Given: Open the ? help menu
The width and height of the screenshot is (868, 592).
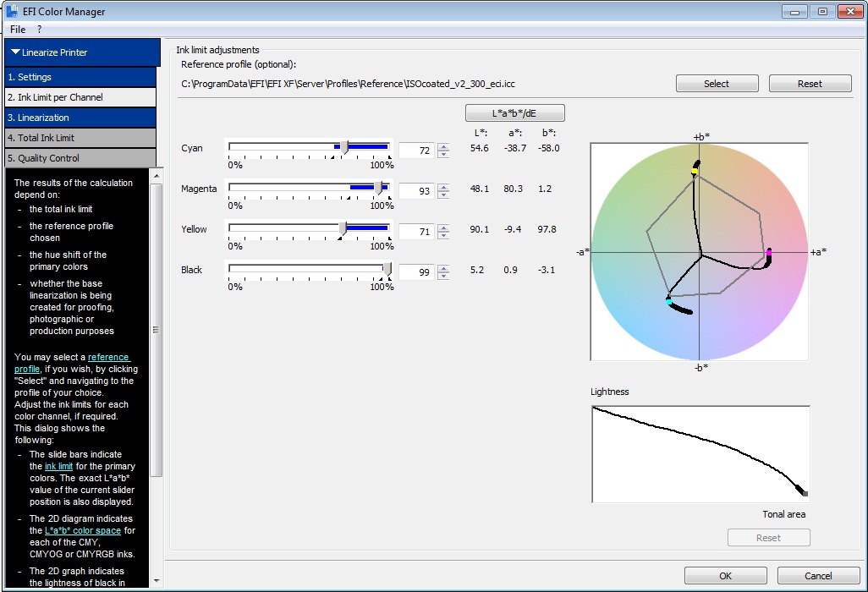Looking at the screenshot, I should [x=39, y=30].
